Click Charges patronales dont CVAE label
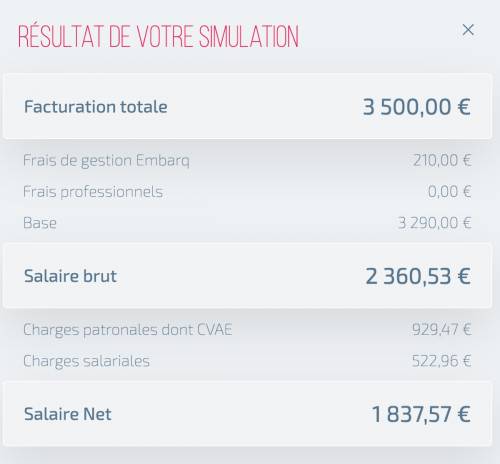Image resolution: width=500 pixels, height=464 pixels. coord(128,330)
